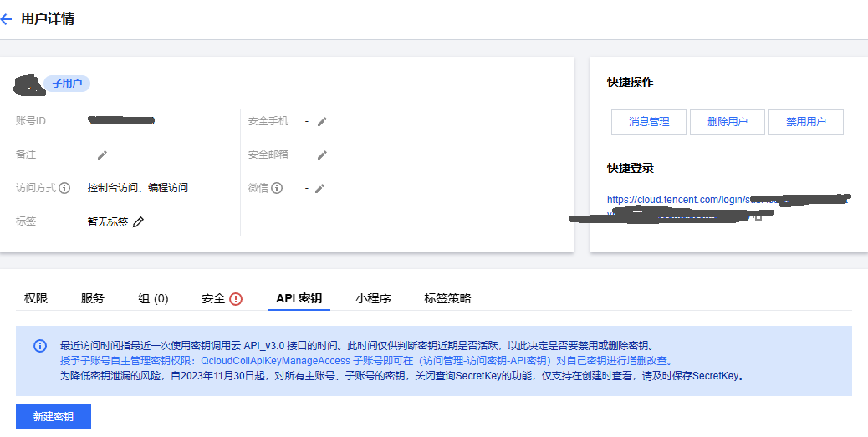This screenshot has width=868, height=437.
Task: Go back using the arrow beside 用户详情
Action: 8,19
